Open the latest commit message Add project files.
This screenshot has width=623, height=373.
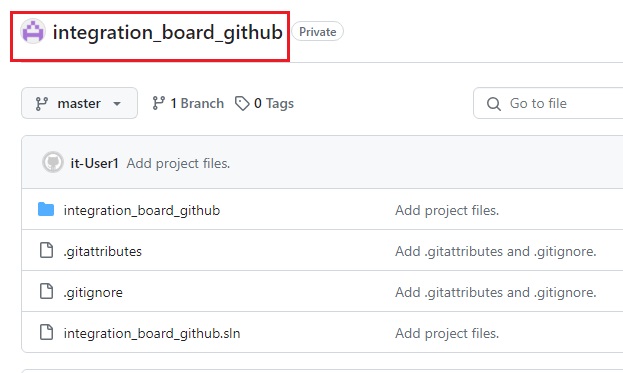pos(178,163)
